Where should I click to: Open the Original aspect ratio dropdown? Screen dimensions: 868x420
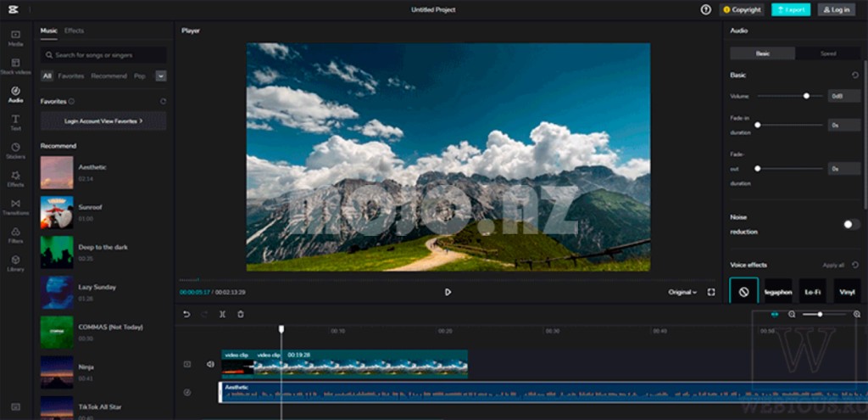click(682, 292)
